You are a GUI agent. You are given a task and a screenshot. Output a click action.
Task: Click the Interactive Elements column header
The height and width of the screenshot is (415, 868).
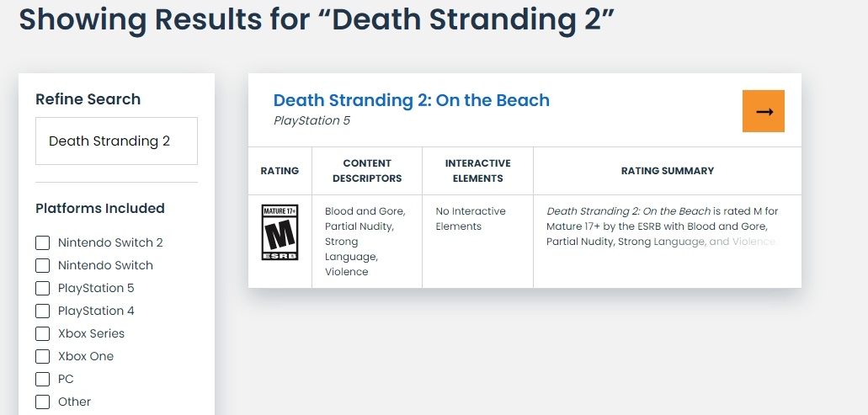(x=477, y=171)
